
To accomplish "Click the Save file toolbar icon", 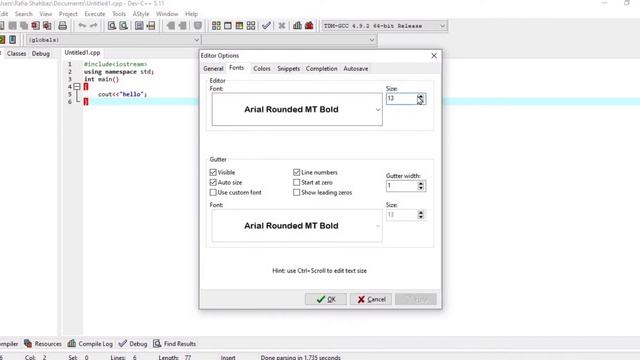I will 13,26.
